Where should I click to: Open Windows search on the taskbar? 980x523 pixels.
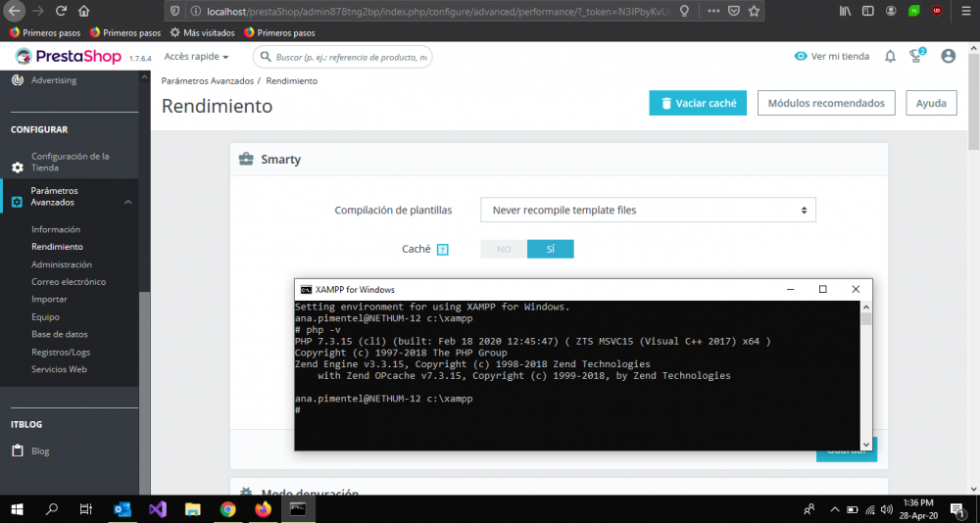click(x=52, y=509)
